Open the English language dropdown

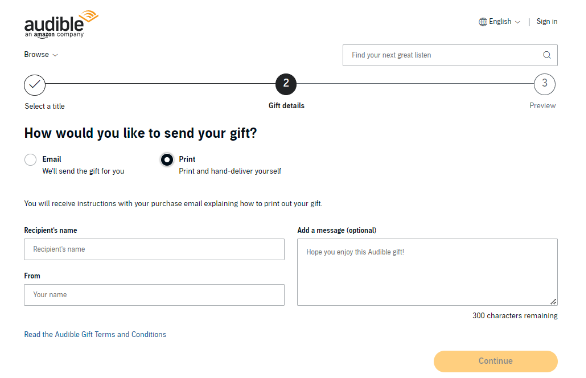500,22
